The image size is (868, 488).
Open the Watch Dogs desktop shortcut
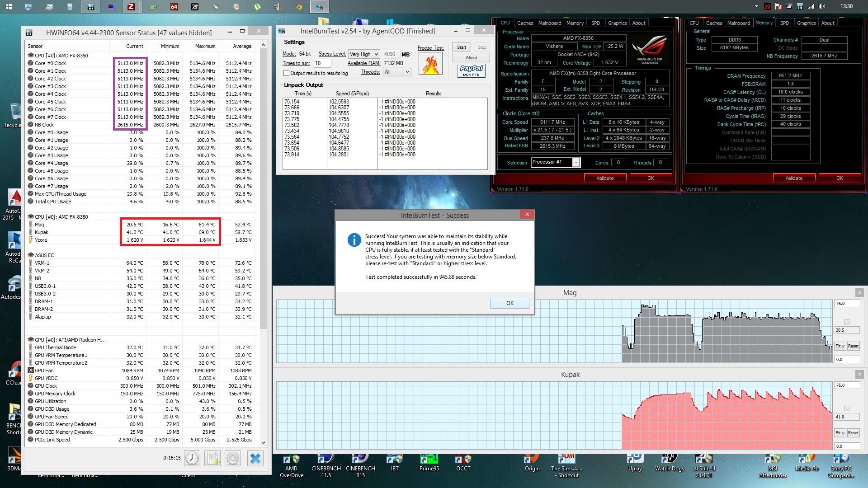pyautogui.click(x=670, y=463)
